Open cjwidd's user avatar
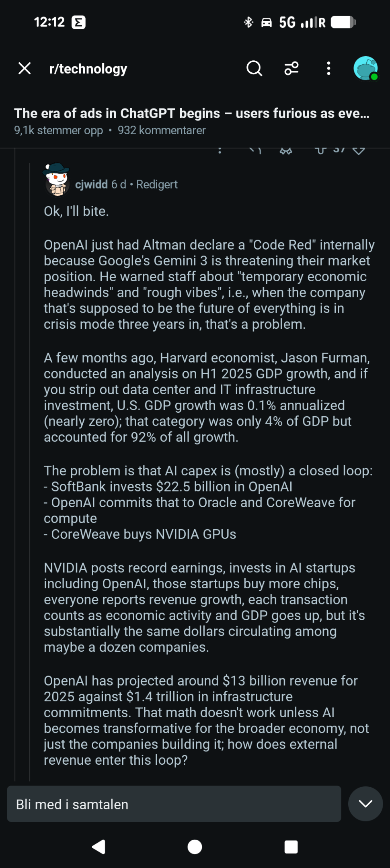This screenshot has height=868, width=390. (57, 180)
